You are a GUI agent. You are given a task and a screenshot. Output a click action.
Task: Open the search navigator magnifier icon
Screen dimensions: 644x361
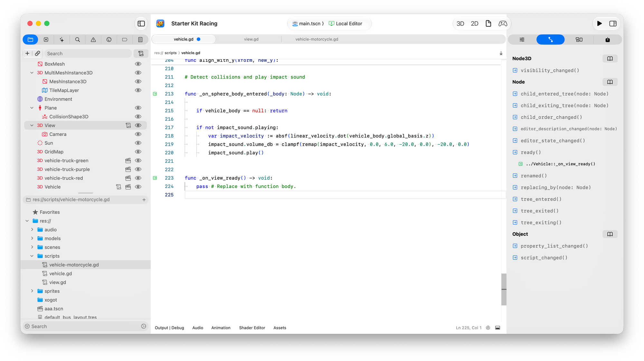(x=78, y=40)
